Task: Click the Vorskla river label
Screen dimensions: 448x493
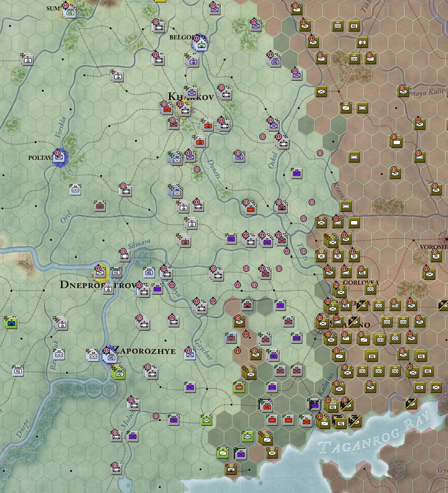Action: (60, 127)
